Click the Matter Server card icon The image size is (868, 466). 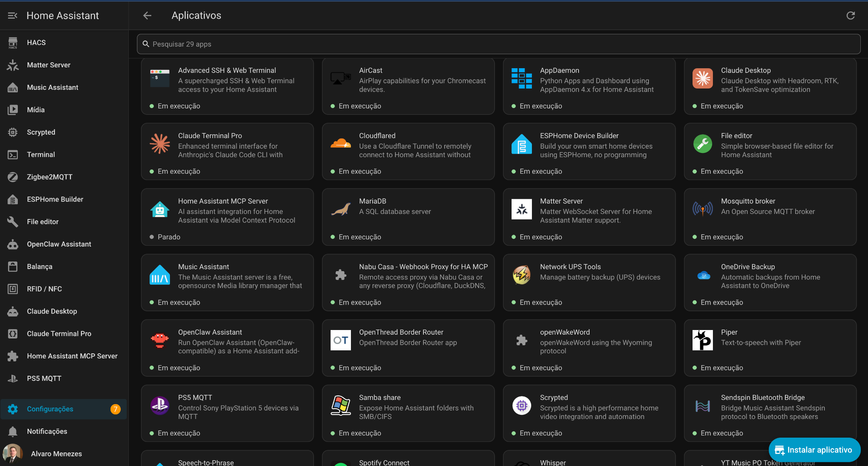(x=522, y=209)
